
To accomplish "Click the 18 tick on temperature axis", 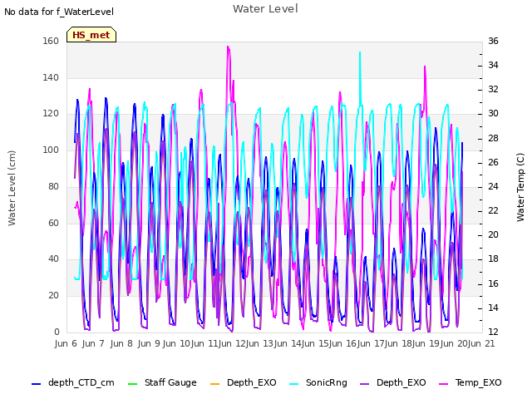I will coord(493,259).
